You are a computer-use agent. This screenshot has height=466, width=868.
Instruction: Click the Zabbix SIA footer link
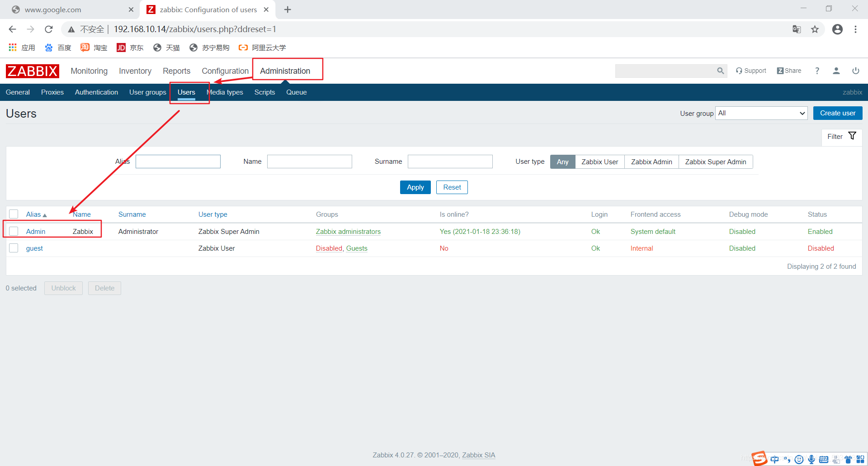(478, 455)
